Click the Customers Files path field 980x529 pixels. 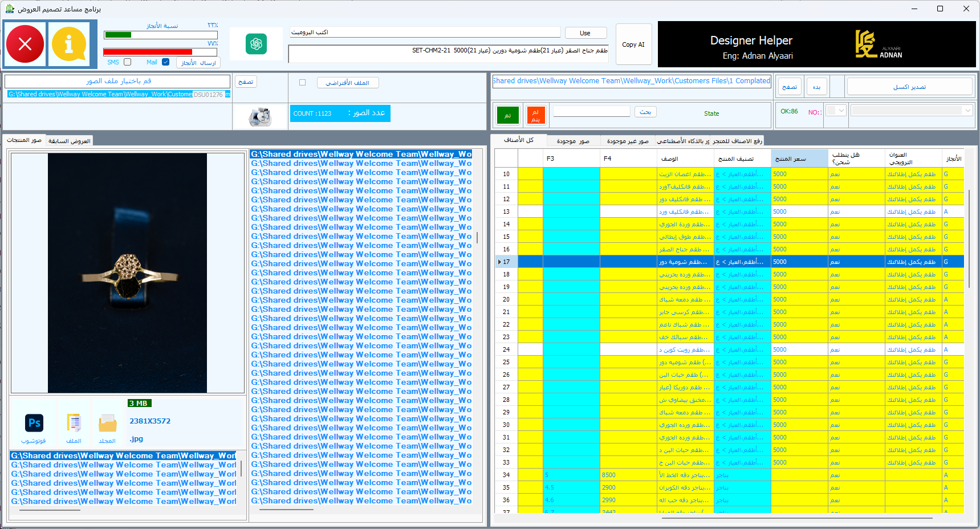click(x=632, y=81)
